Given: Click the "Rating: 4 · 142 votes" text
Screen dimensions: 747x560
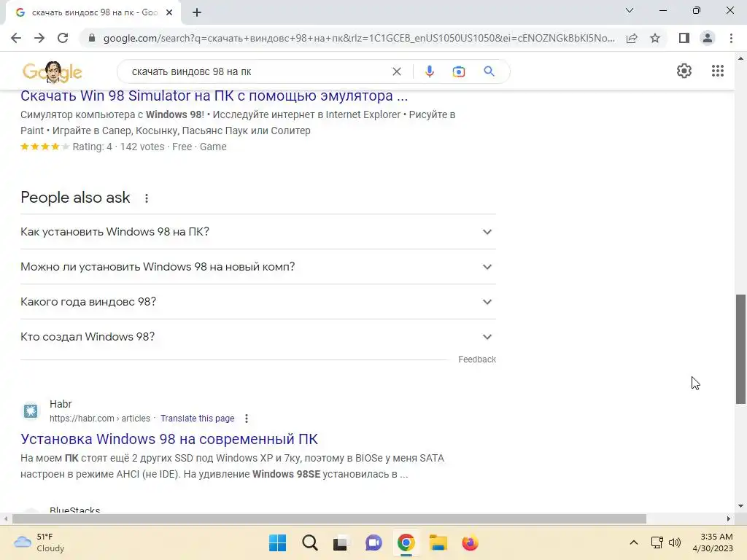Looking at the screenshot, I should (118, 147).
